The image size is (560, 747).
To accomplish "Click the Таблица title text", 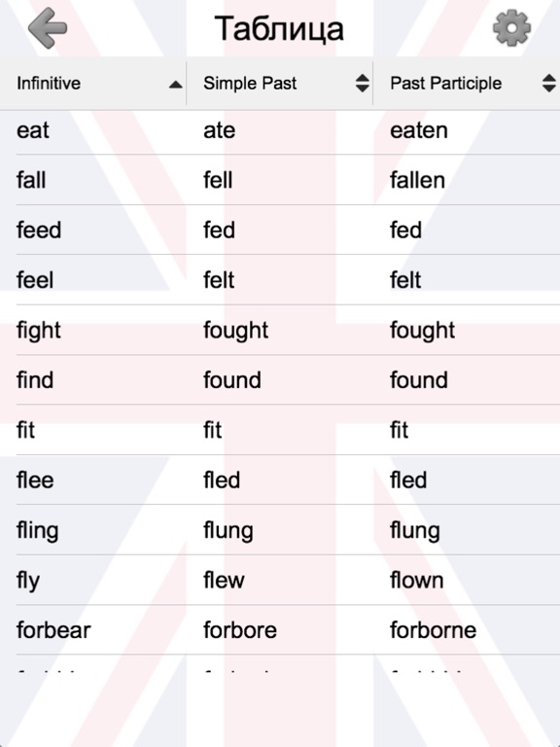I will (279, 28).
